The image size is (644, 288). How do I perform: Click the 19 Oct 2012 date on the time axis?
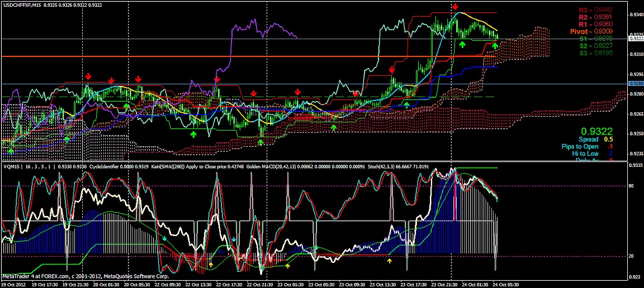(14, 284)
